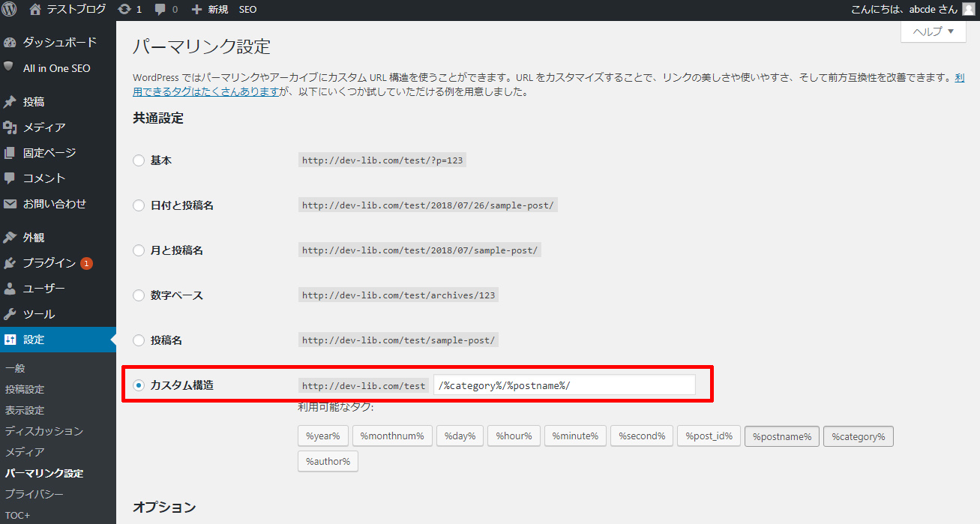Click the %author% tag button
The image size is (980, 524).
[328, 461]
